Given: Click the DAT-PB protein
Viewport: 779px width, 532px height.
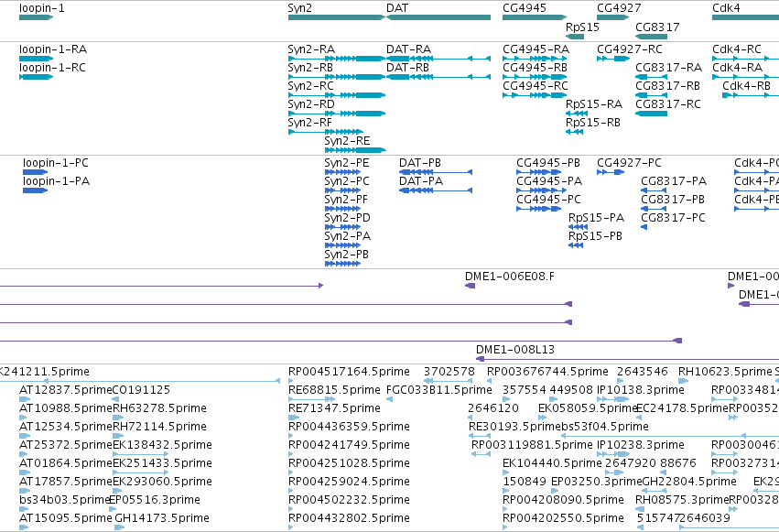Looking at the screenshot, I should (436, 172).
